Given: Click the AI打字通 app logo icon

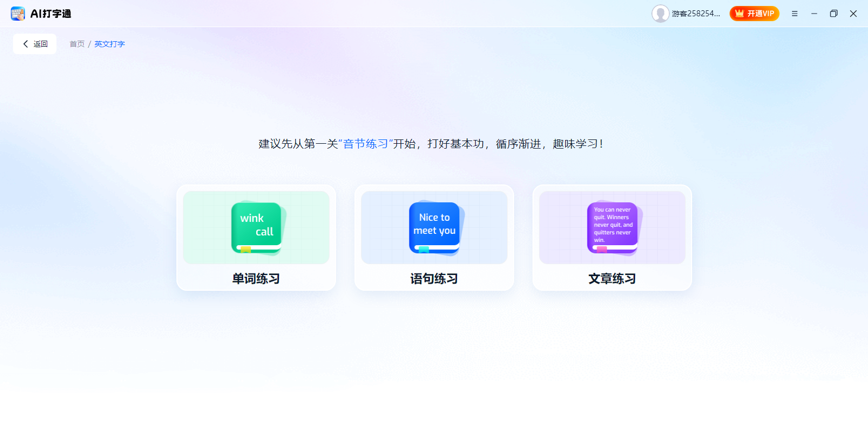Looking at the screenshot, I should [x=18, y=14].
